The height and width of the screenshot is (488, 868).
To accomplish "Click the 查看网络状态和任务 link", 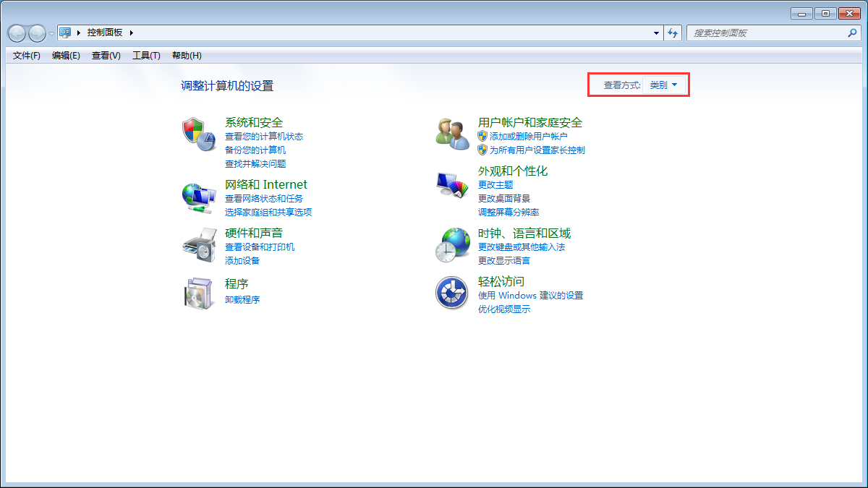I will (264, 198).
